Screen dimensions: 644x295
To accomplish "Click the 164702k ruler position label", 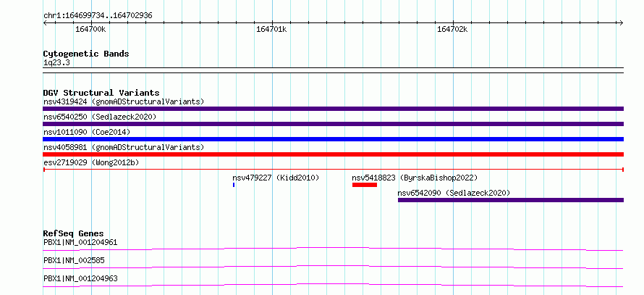I will (x=452, y=29).
